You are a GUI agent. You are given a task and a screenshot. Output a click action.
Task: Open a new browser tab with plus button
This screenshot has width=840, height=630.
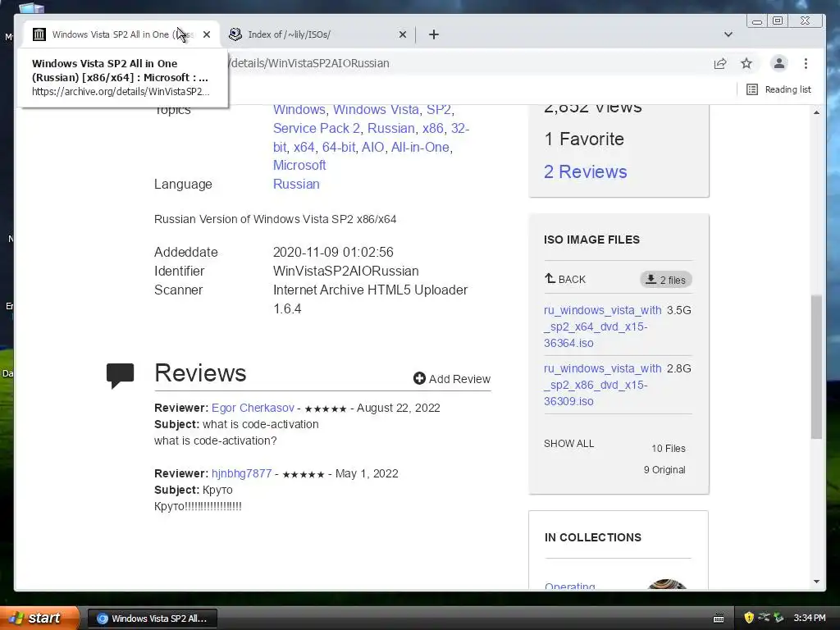coord(434,34)
